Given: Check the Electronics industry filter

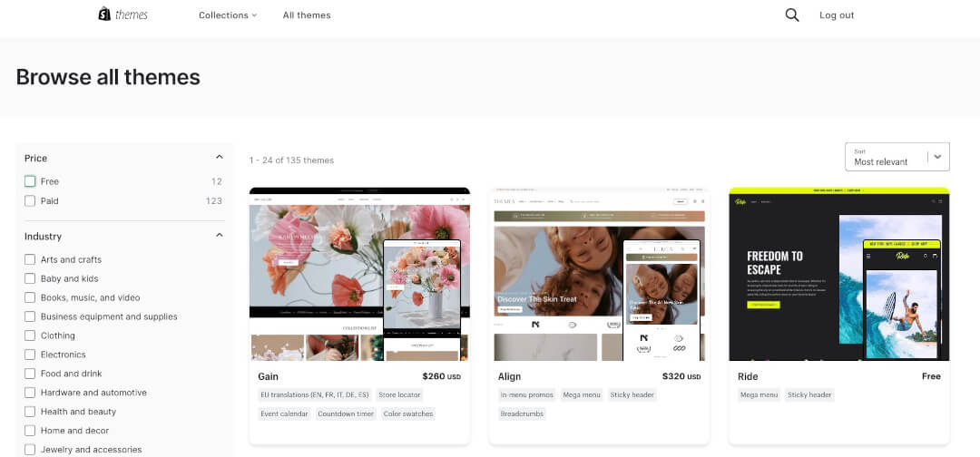Looking at the screenshot, I should 30,355.
